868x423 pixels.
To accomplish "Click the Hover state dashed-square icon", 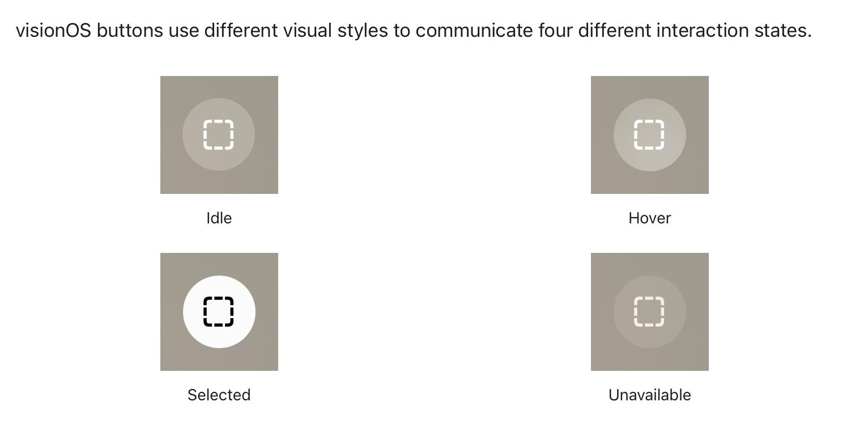I will pyautogui.click(x=649, y=135).
